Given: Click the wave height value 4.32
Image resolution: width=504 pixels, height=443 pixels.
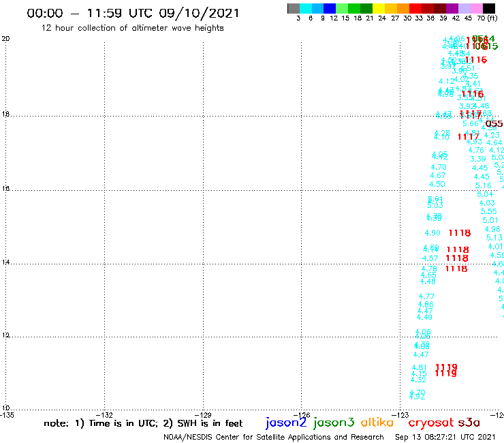Looking at the screenshot, I should [418, 380].
